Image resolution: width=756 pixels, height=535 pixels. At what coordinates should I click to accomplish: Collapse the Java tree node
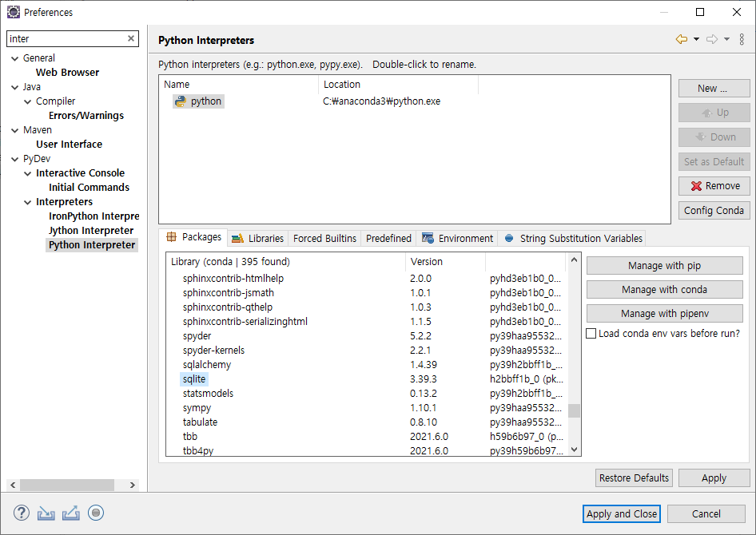click(15, 87)
